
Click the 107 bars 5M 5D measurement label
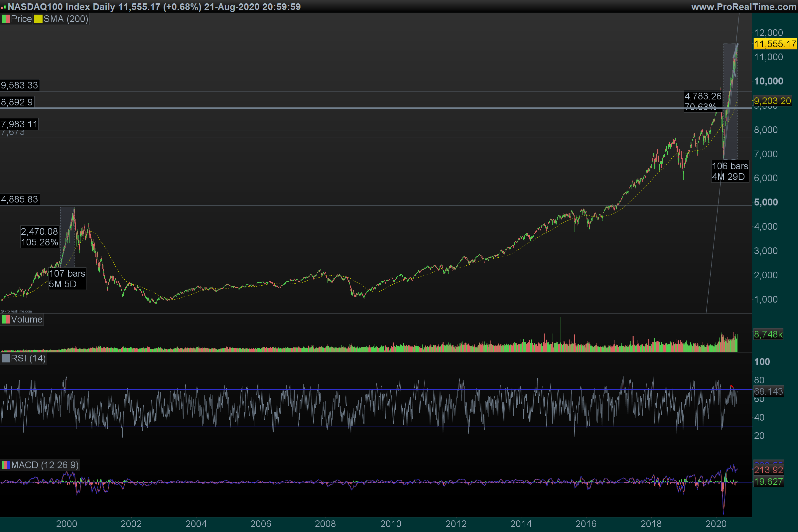(67, 279)
